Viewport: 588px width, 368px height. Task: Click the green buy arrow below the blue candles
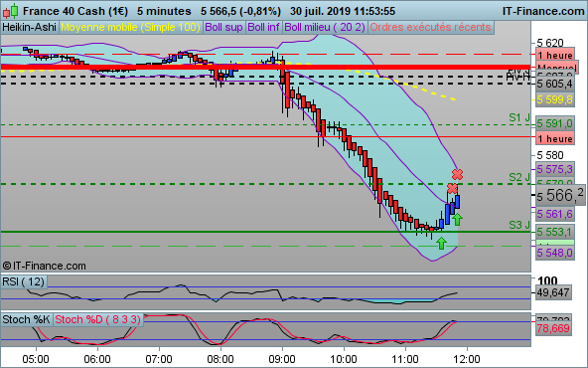tap(457, 219)
